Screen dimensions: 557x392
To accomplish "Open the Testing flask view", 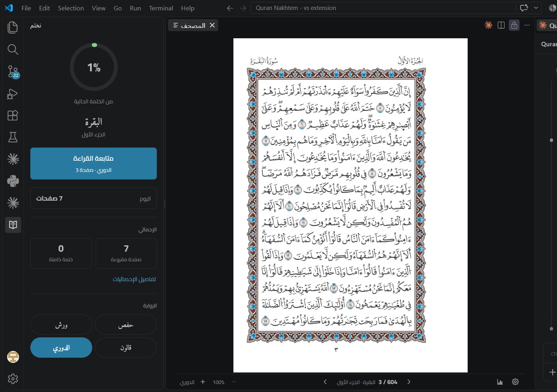I will [13, 137].
